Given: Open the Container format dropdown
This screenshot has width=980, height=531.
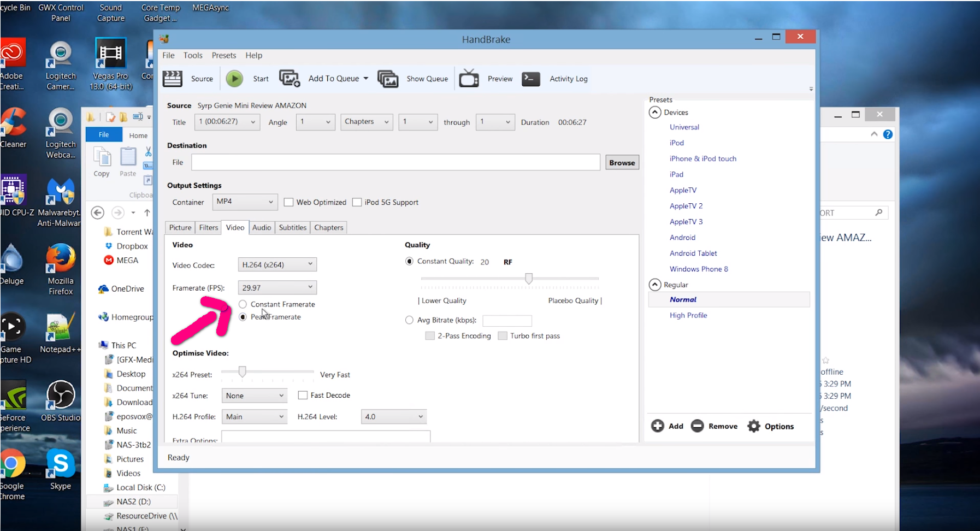Looking at the screenshot, I should tap(244, 202).
